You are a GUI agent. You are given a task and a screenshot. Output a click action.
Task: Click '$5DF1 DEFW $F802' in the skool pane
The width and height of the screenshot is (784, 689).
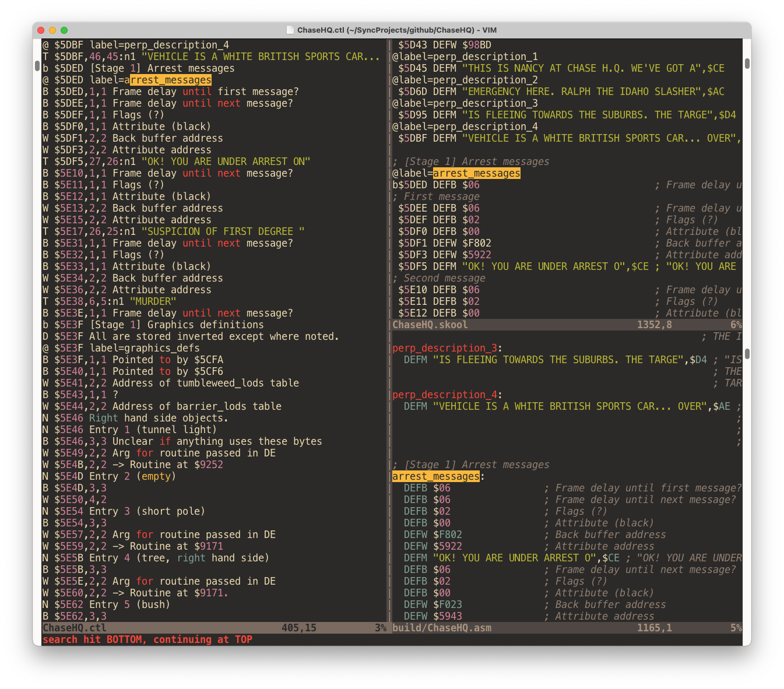[x=445, y=243]
